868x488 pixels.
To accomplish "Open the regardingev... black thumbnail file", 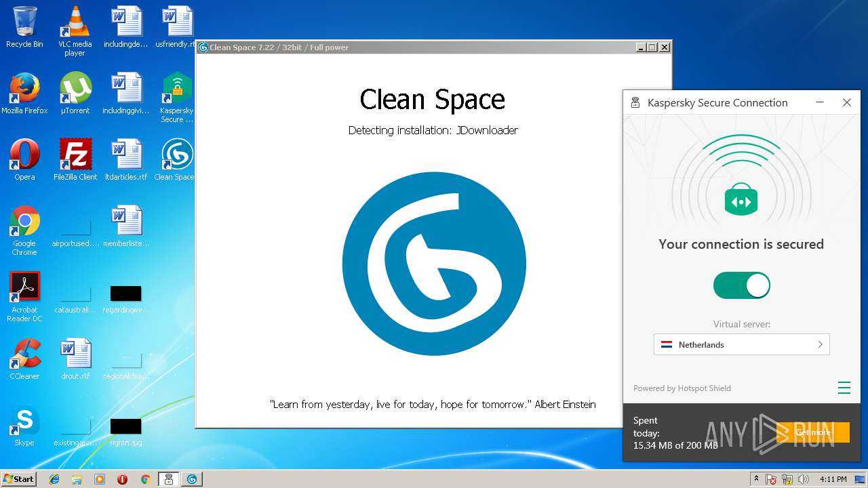I will (125, 298).
